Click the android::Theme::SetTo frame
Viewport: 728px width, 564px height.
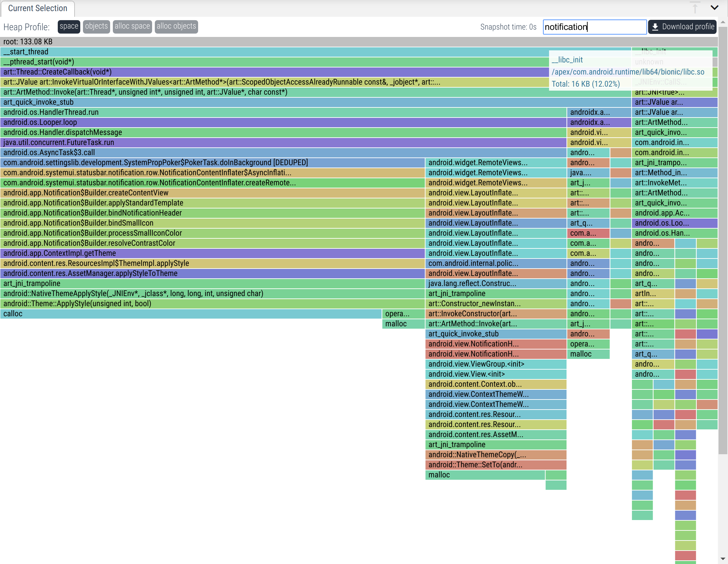pos(495,465)
